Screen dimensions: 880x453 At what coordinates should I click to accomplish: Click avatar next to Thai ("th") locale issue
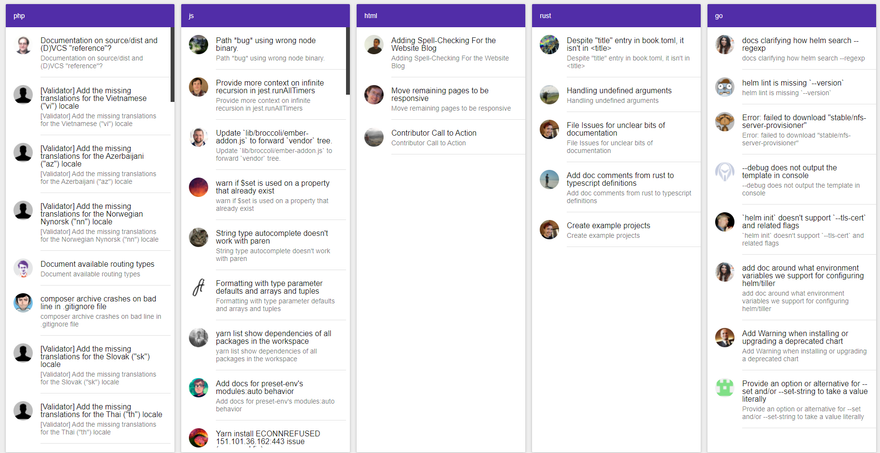point(23,411)
